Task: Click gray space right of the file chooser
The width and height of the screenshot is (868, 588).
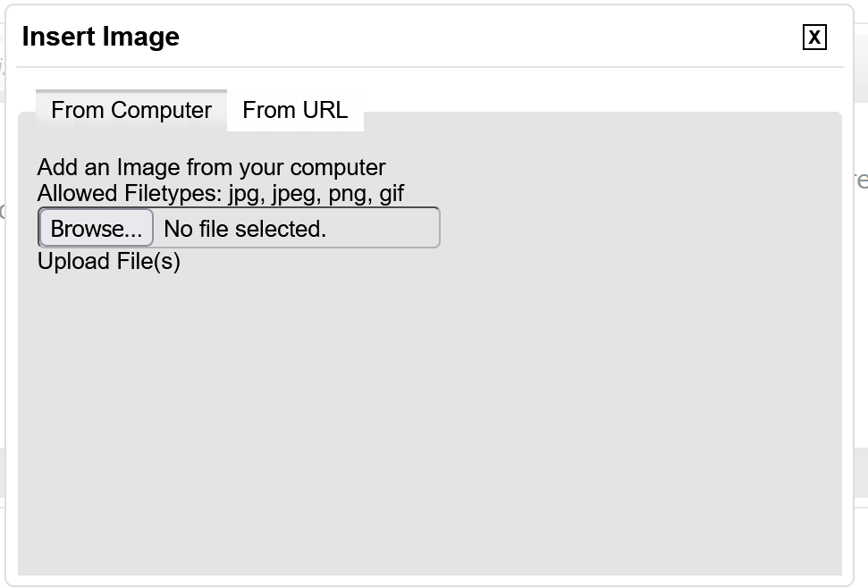Action: (x=626, y=229)
